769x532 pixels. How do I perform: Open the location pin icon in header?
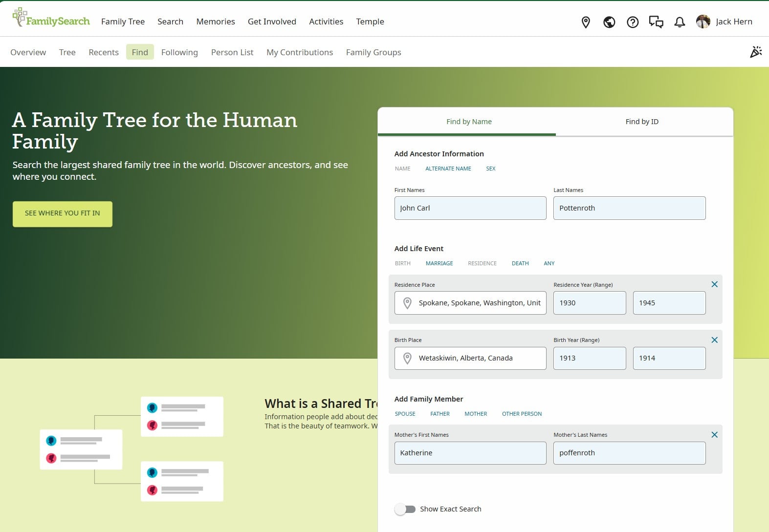click(586, 22)
